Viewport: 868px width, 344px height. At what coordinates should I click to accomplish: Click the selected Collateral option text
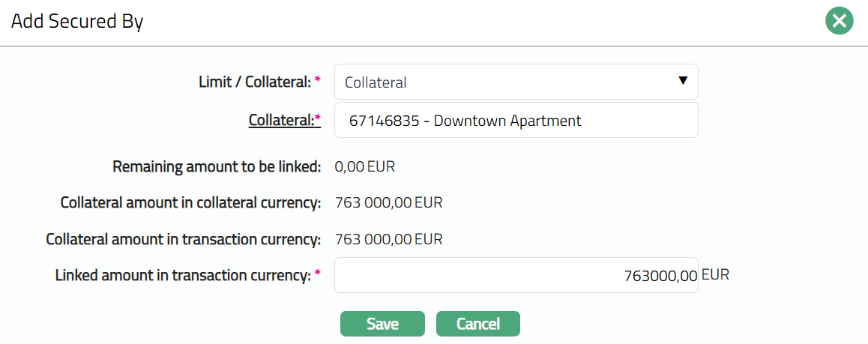376,82
